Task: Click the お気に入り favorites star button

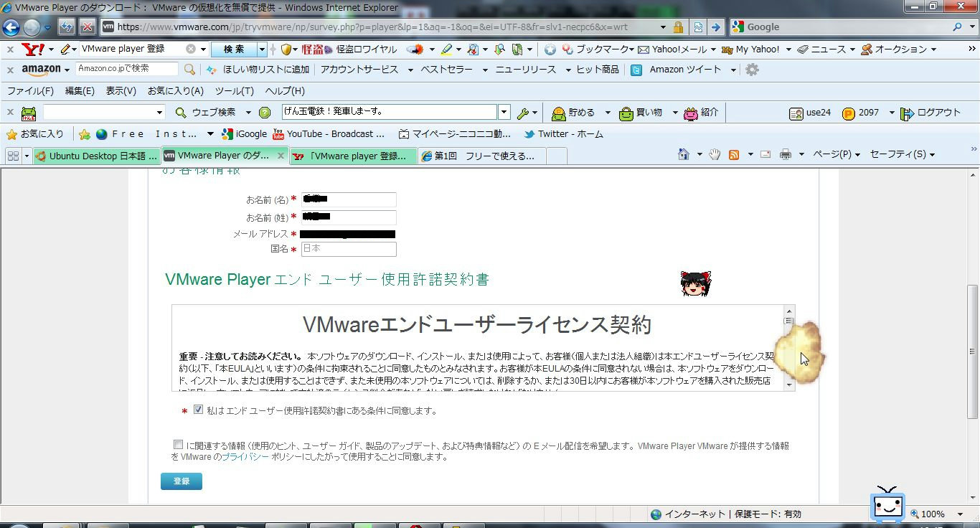Action: coord(34,134)
